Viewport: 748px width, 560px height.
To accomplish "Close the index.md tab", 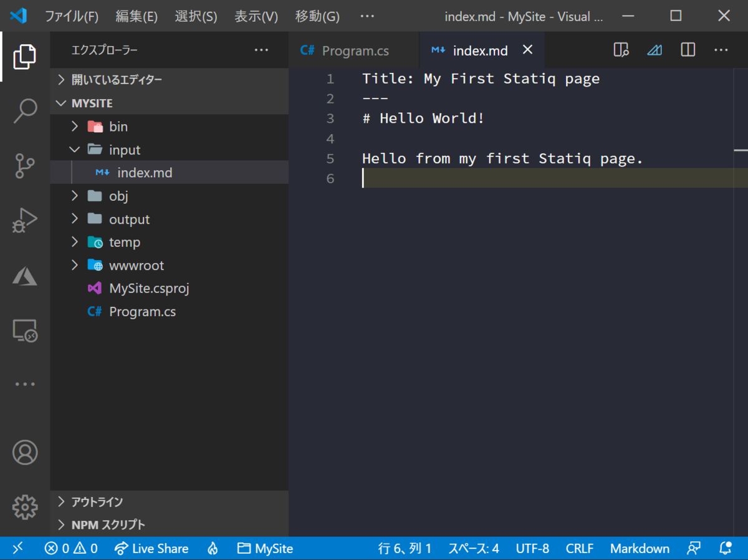I will [527, 50].
